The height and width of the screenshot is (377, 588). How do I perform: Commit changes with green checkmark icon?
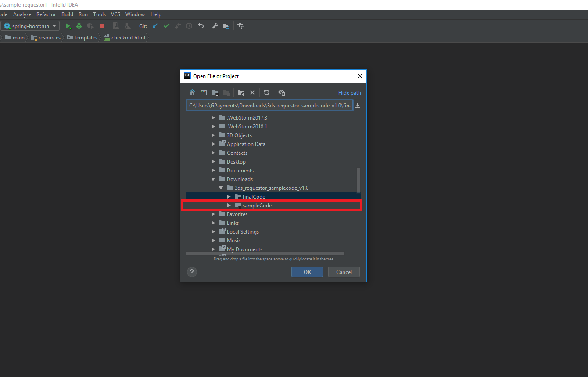(166, 26)
